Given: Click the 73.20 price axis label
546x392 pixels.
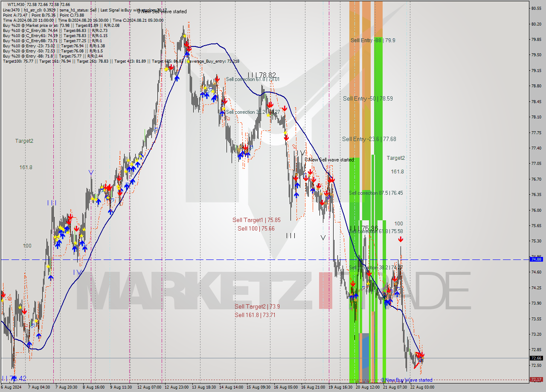Looking at the screenshot, I should tap(536, 334).
